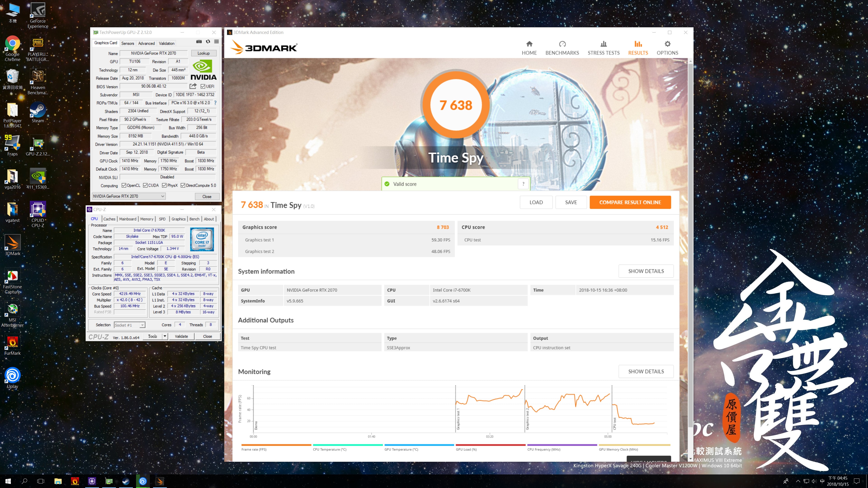Take GPU-Z screenshot with camera icon
The height and width of the screenshot is (488, 868).
click(199, 42)
